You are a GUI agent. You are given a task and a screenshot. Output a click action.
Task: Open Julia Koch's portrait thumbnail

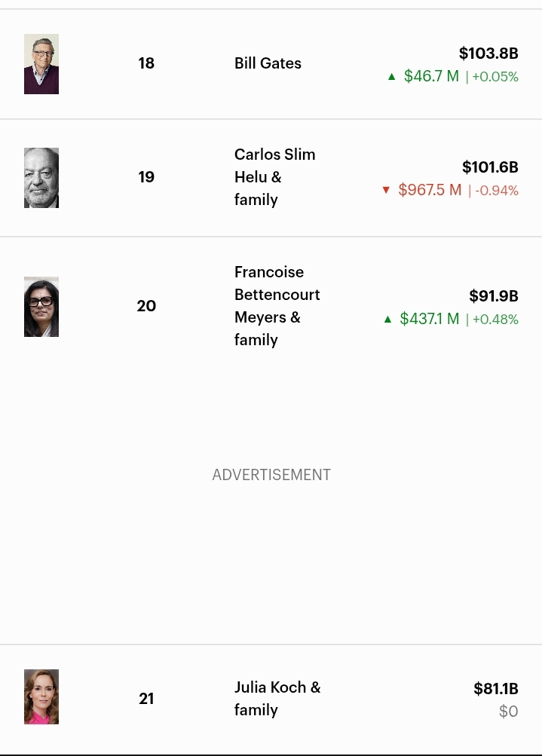click(x=41, y=697)
